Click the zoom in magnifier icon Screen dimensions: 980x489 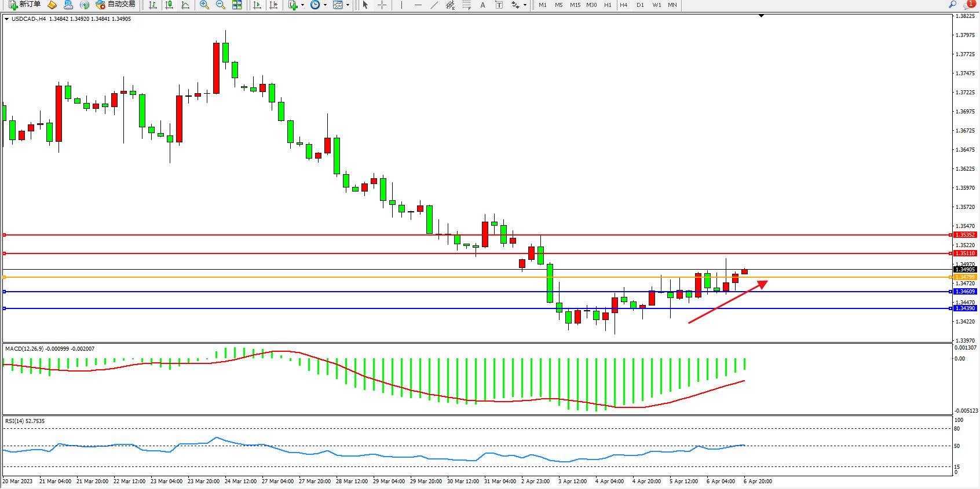click(204, 5)
